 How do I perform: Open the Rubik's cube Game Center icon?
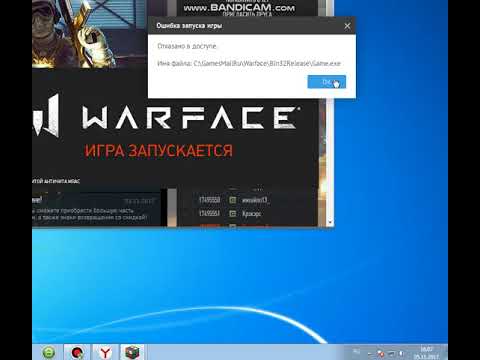click(132, 352)
